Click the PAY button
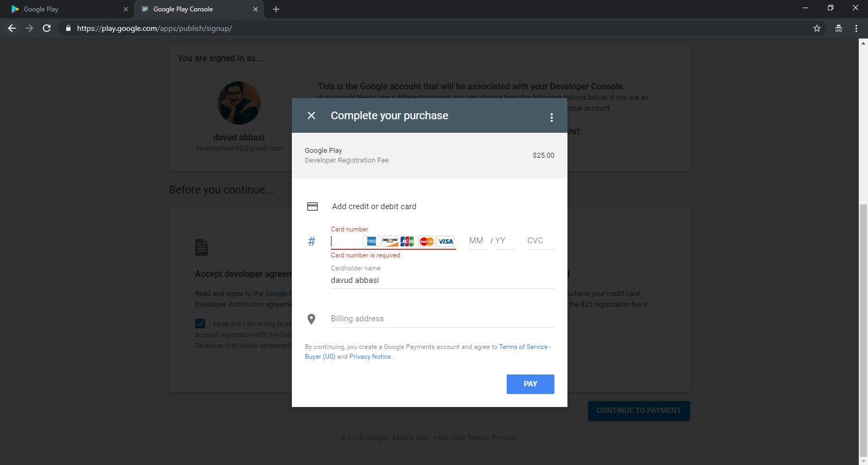 [x=531, y=384]
